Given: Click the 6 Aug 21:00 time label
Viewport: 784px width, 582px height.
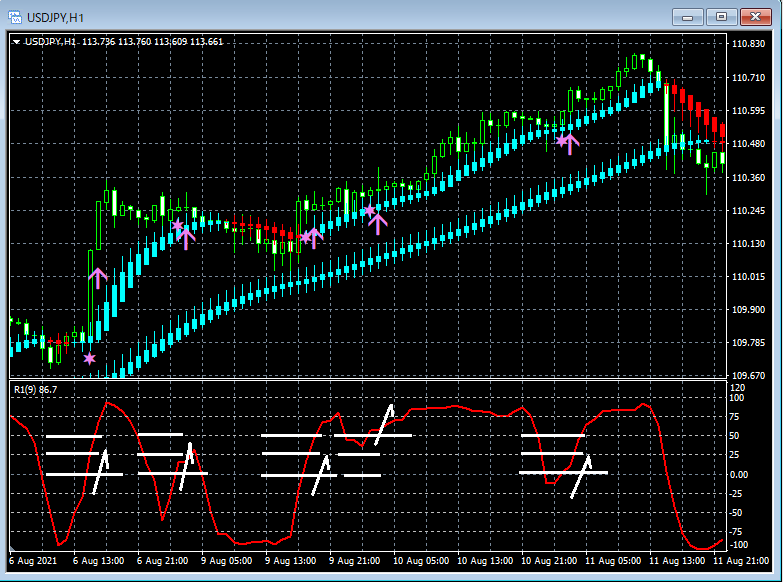Looking at the screenshot, I should click(162, 560).
